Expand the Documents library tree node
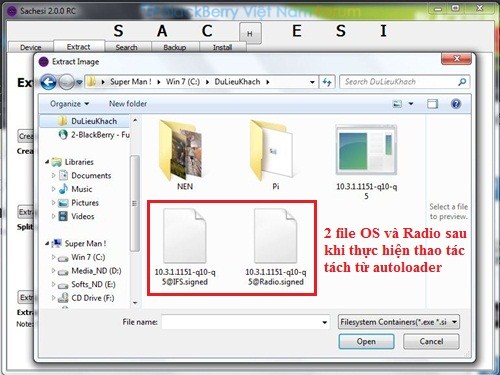500x375 pixels. (x=53, y=175)
